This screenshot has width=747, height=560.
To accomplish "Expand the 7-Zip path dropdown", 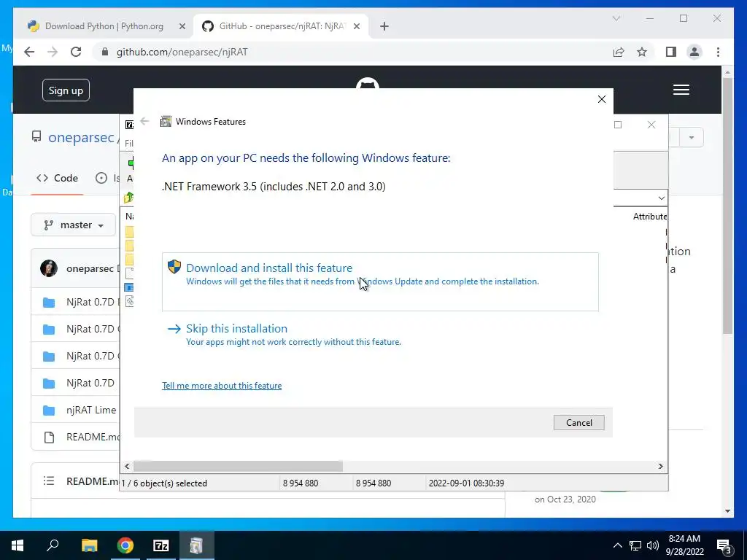I will (661, 198).
